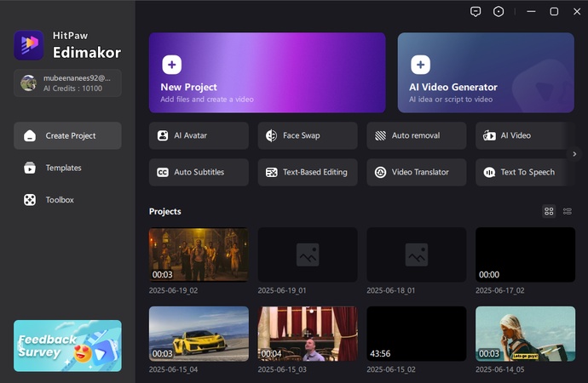Viewport: 588px width, 383px height.
Task: Click the New Project plus icon
Action: (172, 65)
